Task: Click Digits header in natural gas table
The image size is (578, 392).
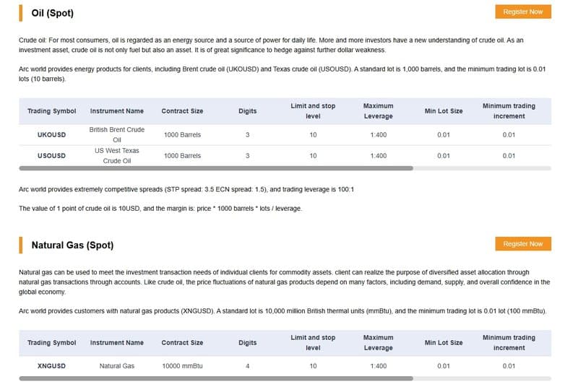Action: tap(247, 343)
